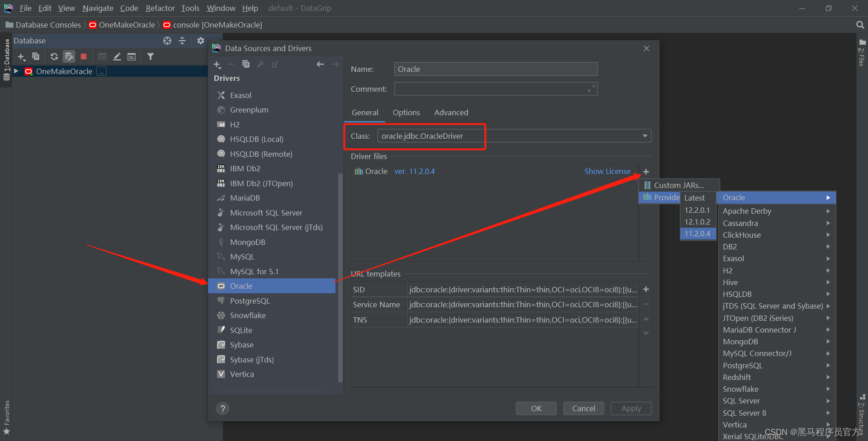This screenshot has width=868, height=441.
Task: Click the Edit pencil icon in Database toolbar
Action: click(x=117, y=56)
